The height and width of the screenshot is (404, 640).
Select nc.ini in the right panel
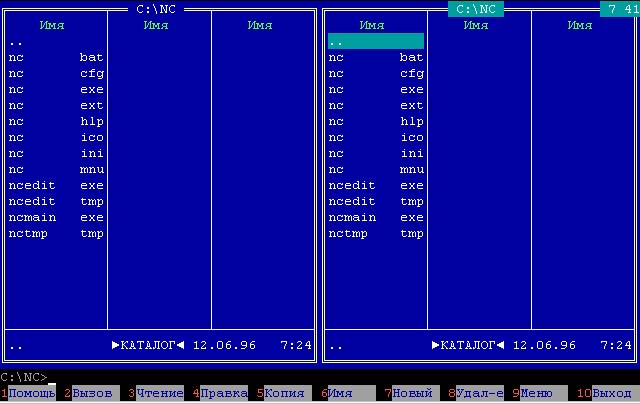pyautogui.click(x=376, y=153)
